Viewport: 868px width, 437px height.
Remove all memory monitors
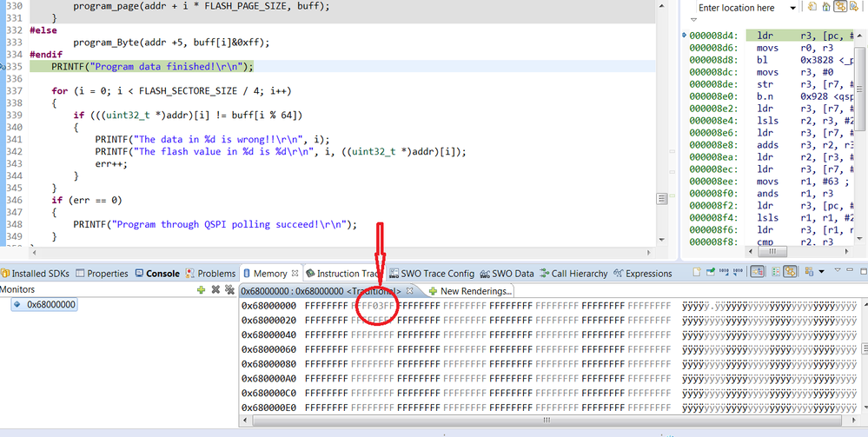(229, 289)
